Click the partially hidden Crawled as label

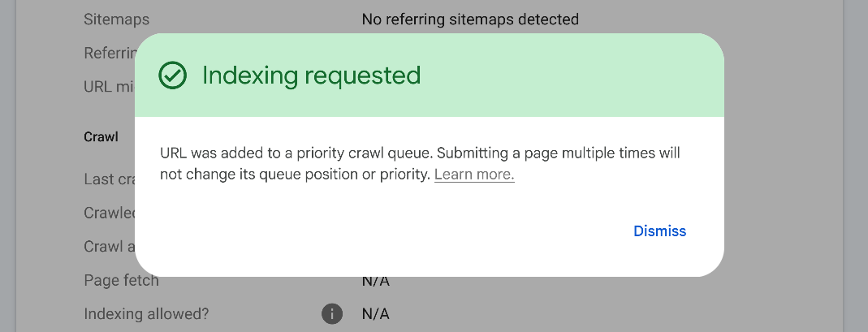tap(109, 213)
